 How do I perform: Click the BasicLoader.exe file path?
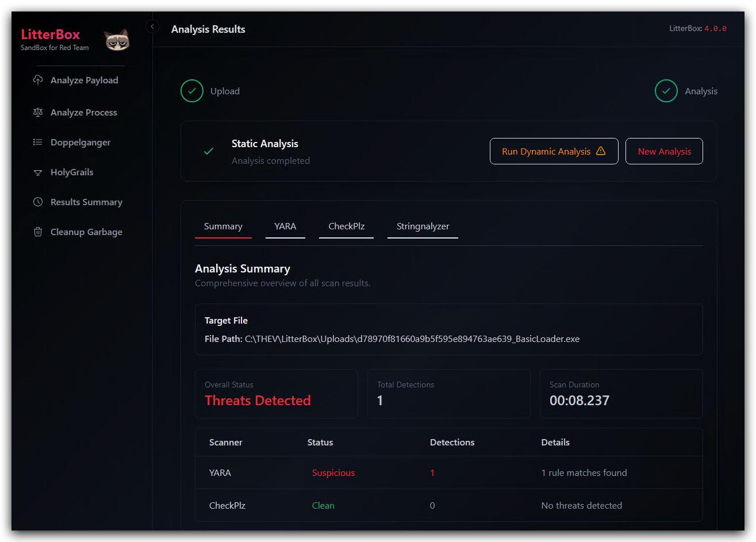coord(412,339)
